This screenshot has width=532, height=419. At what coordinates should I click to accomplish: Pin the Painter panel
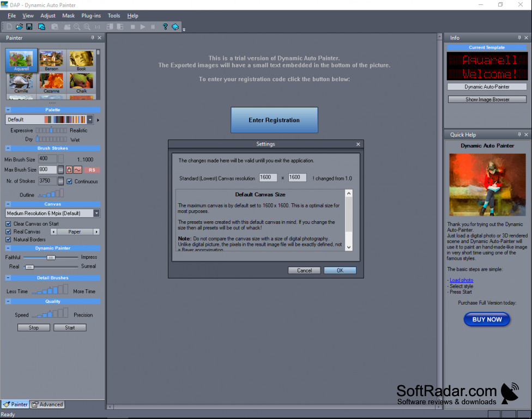coord(93,38)
